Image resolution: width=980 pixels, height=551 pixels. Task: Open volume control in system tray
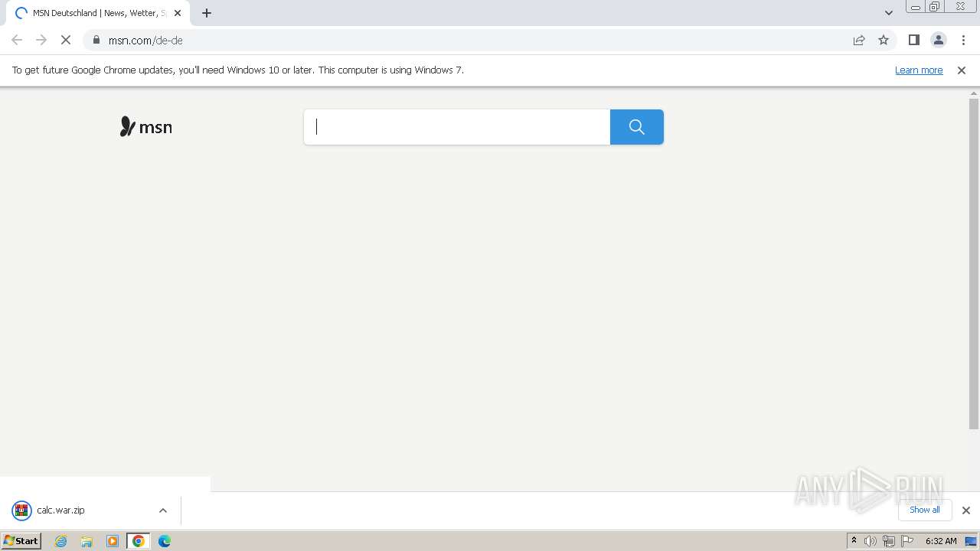(871, 541)
